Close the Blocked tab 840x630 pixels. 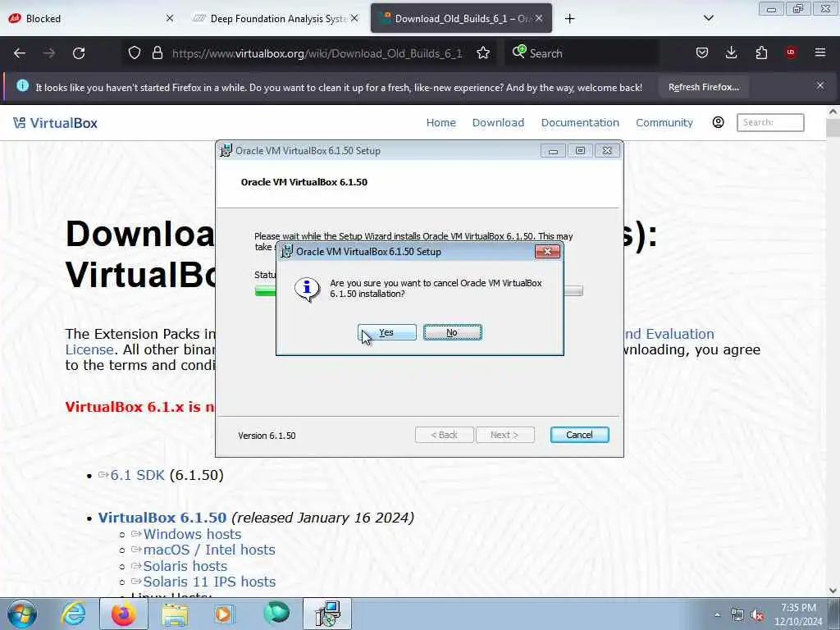[x=170, y=19]
